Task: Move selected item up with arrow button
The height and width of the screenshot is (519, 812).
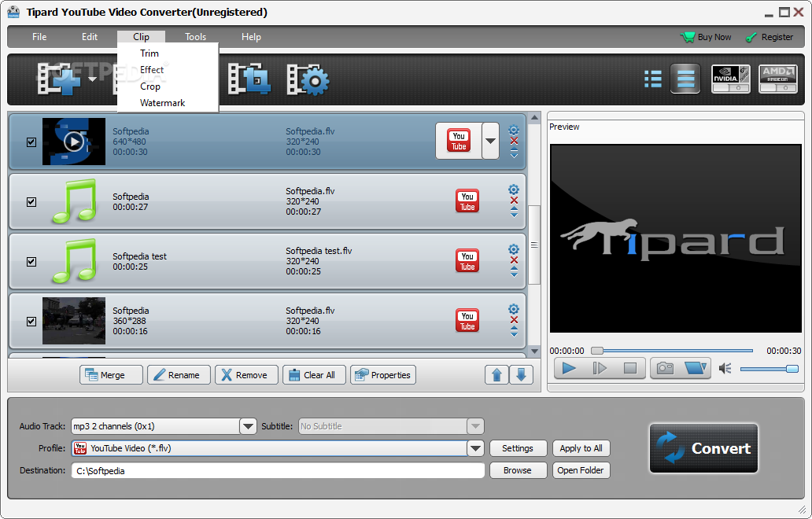Action: coord(496,374)
